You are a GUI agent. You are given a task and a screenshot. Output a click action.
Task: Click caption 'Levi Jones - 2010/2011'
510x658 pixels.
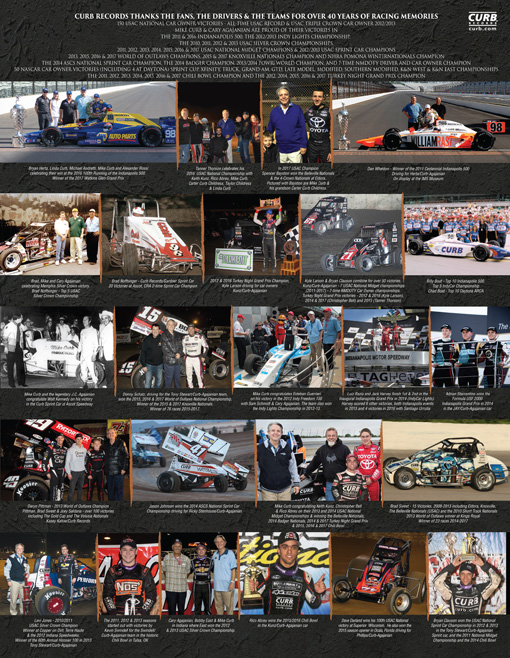(x=54, y=633)
